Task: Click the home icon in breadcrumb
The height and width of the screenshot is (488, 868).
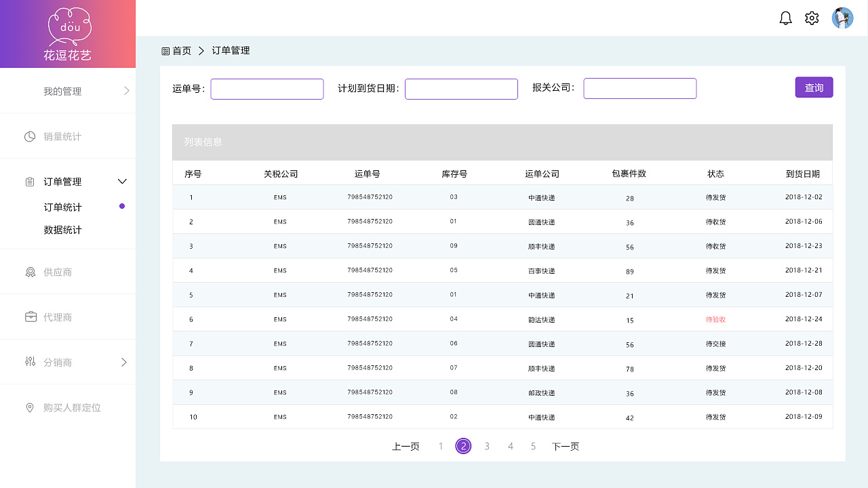Action: 165,51
